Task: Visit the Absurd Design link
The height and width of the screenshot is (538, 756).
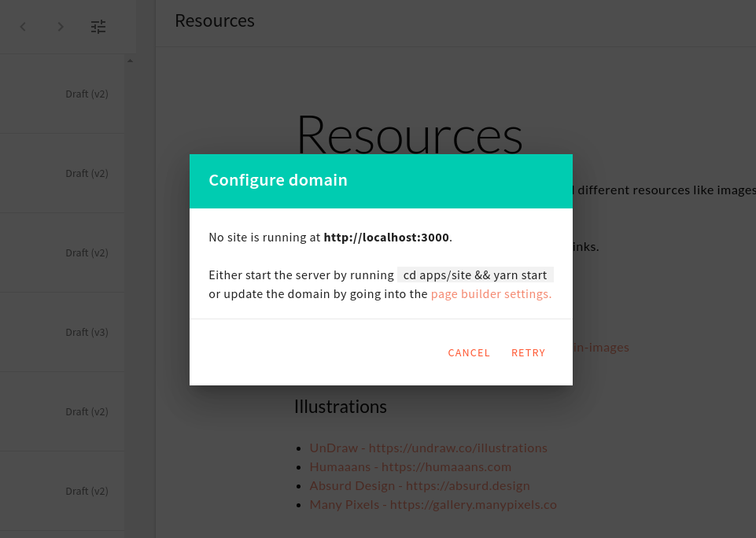Action: (419, 485)
